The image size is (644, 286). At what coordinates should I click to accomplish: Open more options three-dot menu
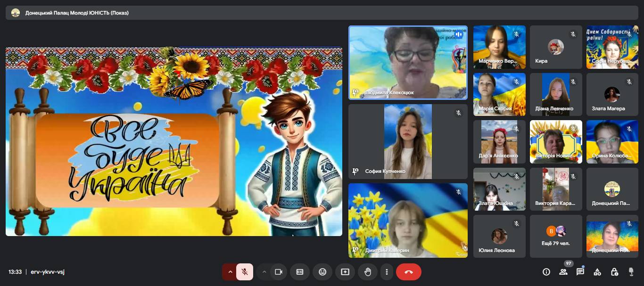387,272
